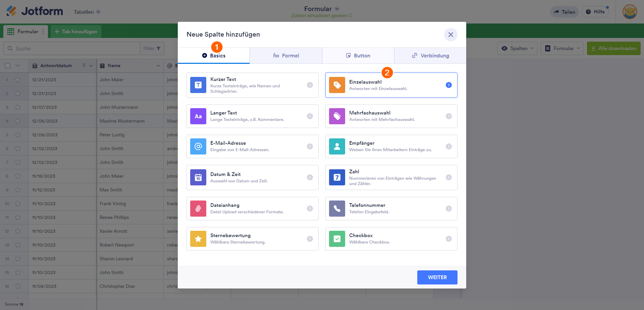The height and width of the screenshot is (310, 644).
Task: Switch to the Verbindung tab
Action: 430,56
